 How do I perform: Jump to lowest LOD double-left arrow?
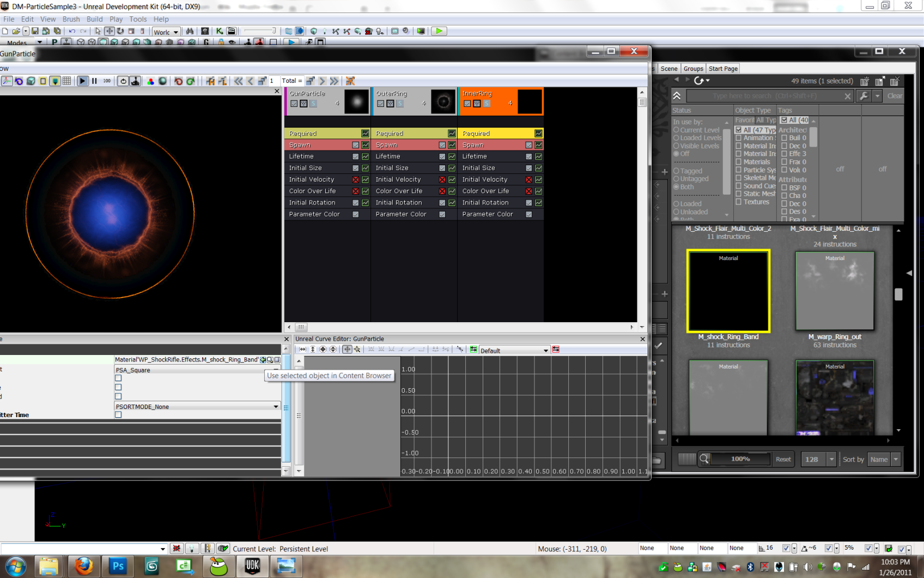point(238,81)
